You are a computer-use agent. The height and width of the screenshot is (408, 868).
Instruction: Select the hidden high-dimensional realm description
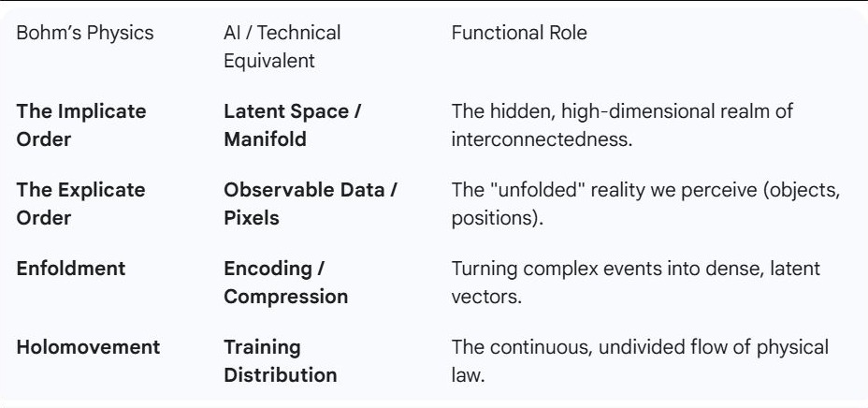click(x=622, y=125)
